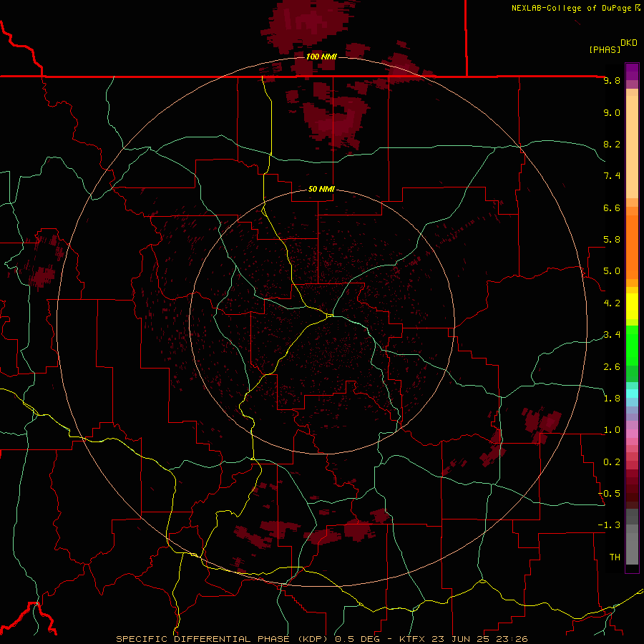Select the 5.8 scale value
The width and height of the screenshot is (644, 644).
(612, 240)
